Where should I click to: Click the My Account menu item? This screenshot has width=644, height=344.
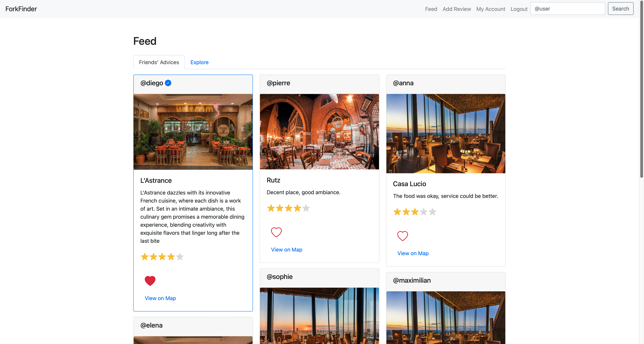point(491,9)
